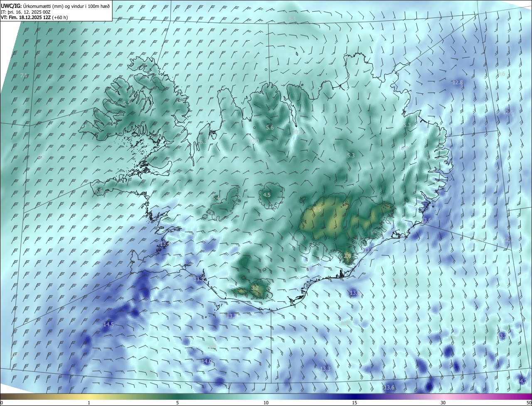Click the 'VT: Fim. 18.12.2025 12Z (+60 h)' line
This screenshot has height=406, width=532.
coord(34,17)
